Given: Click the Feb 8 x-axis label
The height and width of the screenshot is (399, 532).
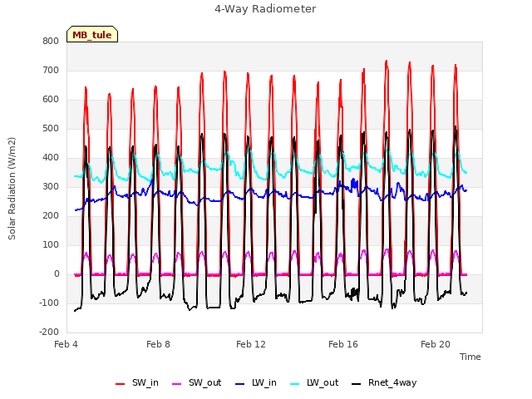Looking at the screenshot, I should (x=158, y=344).
